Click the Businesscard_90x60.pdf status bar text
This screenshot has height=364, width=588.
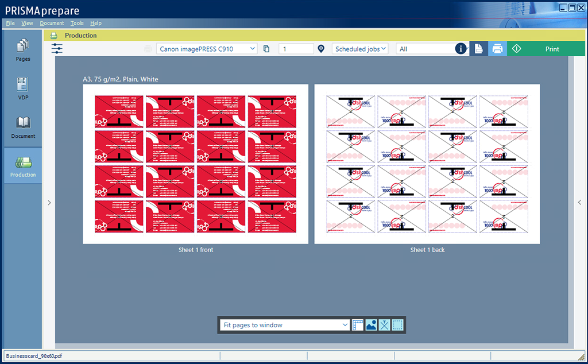pyautogui.click(x=34, y=356)
